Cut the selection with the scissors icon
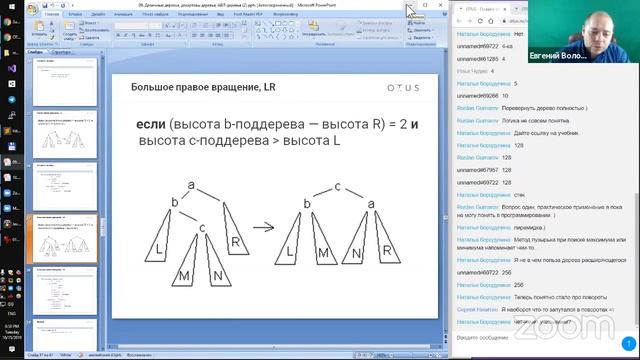Viewport: 640px width, 360px height. pos(52,23)
